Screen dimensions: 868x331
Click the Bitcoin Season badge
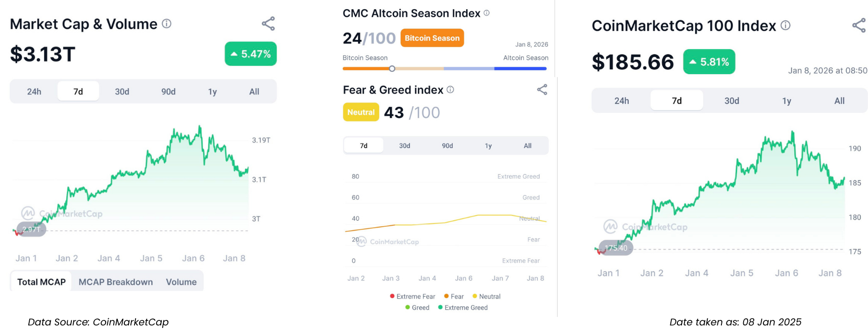point(432,38)
